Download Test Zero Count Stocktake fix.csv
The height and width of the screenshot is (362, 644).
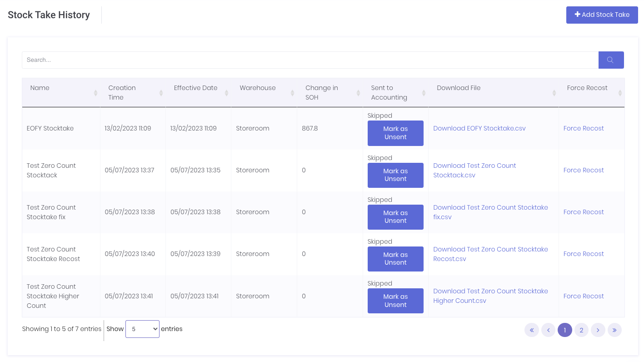click(490, 212)
